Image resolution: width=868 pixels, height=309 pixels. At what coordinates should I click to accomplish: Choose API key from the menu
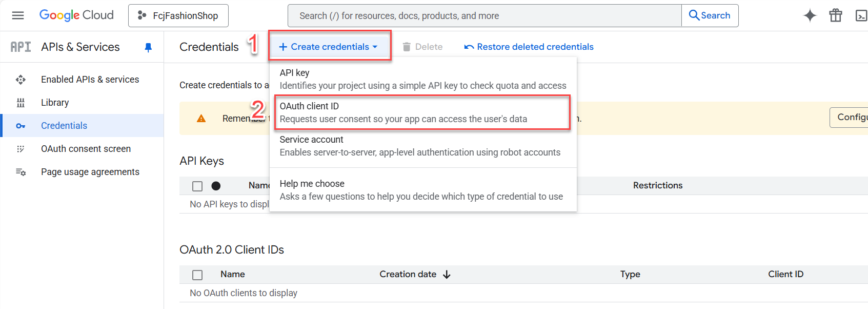(423, 79)
